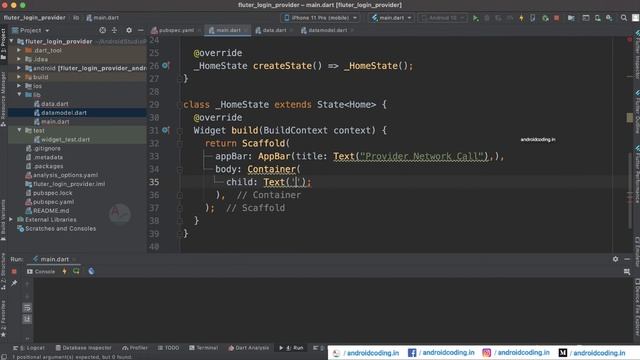640x360 pixels.
Task: Select datamodel.dart in project tree
Action: click(x=64, y=113)
